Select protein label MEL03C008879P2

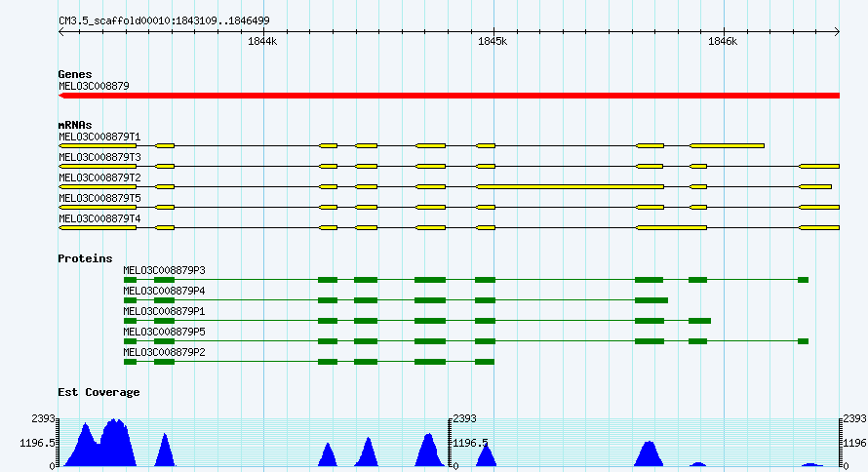tap(164, 352)
